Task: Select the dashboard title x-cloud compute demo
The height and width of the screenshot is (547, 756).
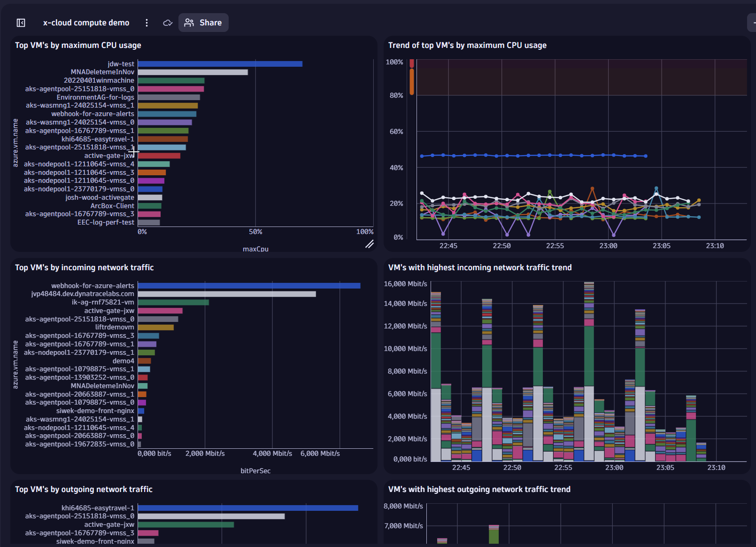Action: pos(86,22)
